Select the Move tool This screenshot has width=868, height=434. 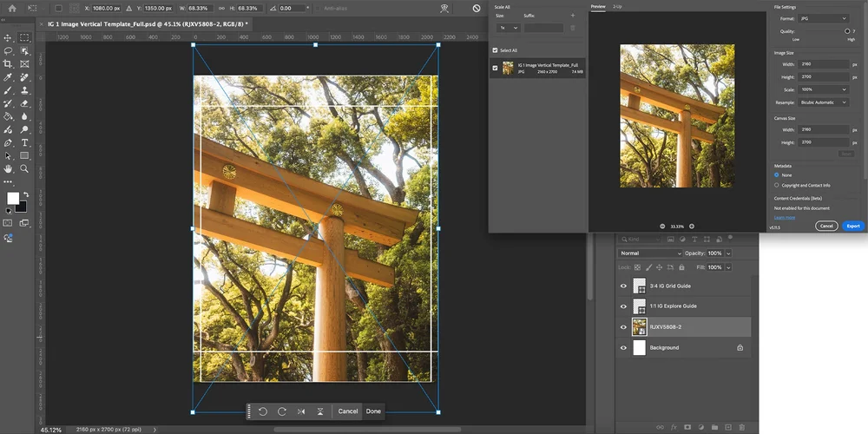point(8,38)
